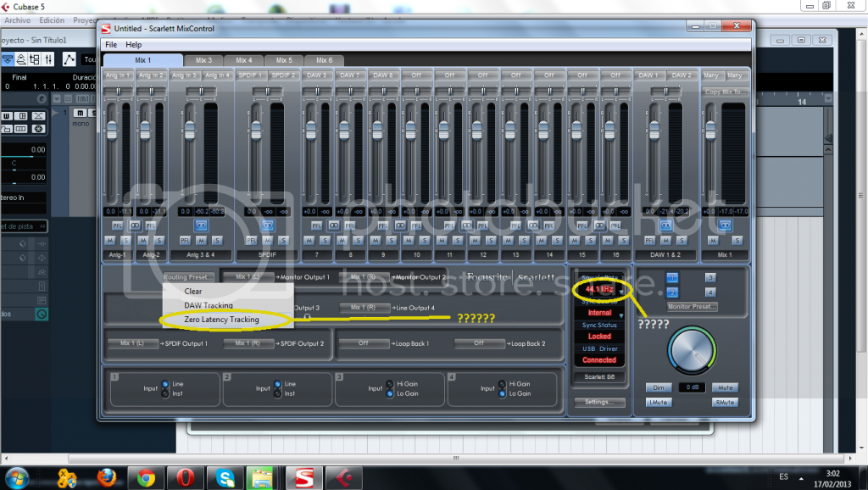The width and height of the screenshot is (868, 490).
Task: Toggle the Dim monitor button
Action: tap(658, 387)
